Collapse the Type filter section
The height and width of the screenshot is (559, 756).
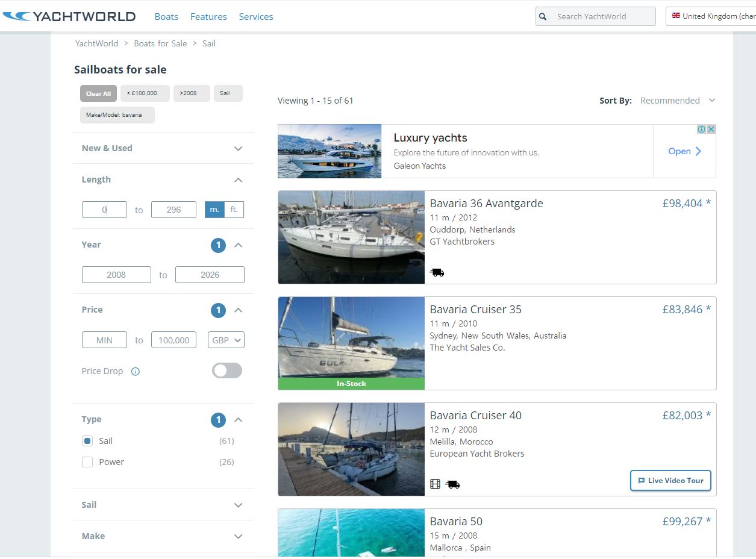click(x=238, y=420)
